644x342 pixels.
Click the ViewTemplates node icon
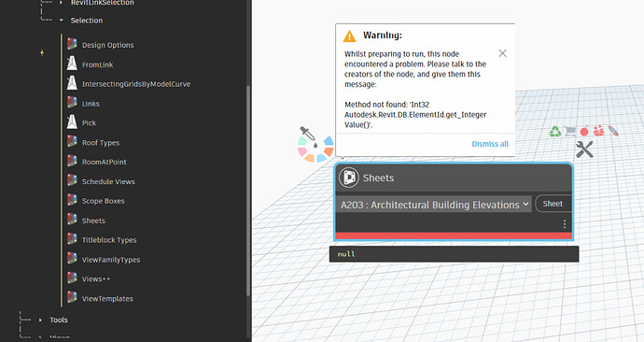tap(72, 298)
